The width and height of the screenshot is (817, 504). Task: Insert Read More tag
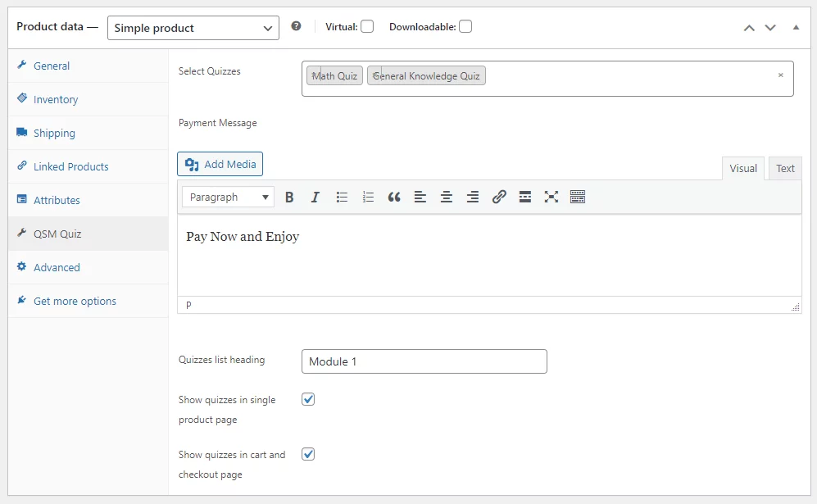point(524,197)
